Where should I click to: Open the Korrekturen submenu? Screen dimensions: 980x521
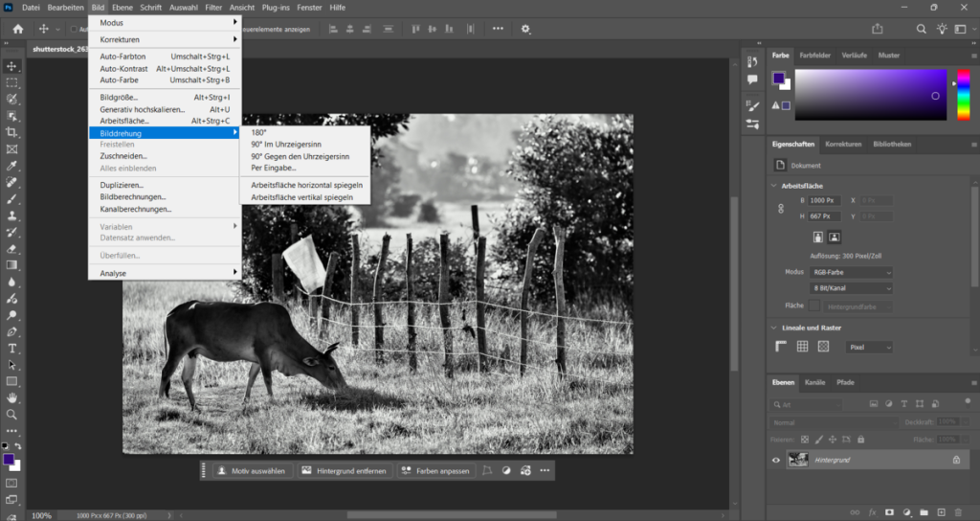click(x=165, y=39)
